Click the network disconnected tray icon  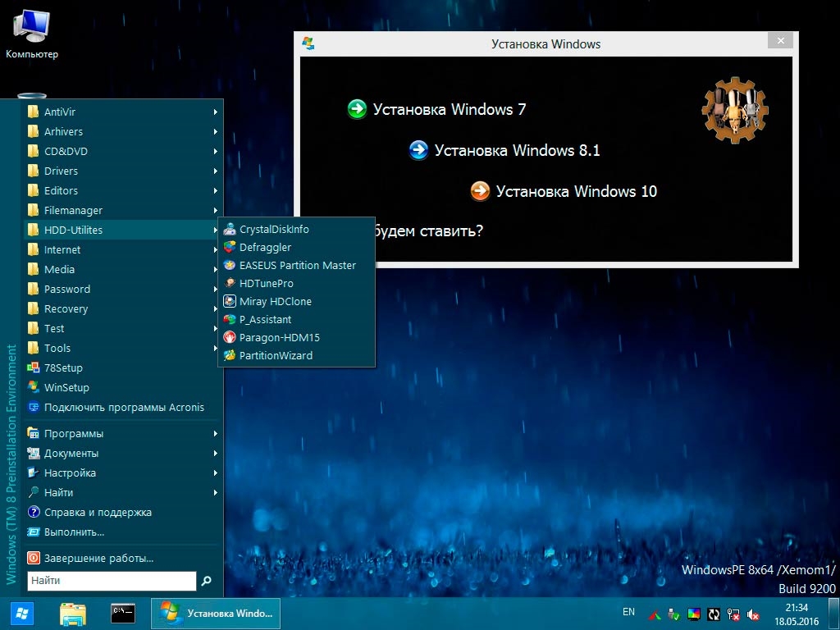(733, 614)
